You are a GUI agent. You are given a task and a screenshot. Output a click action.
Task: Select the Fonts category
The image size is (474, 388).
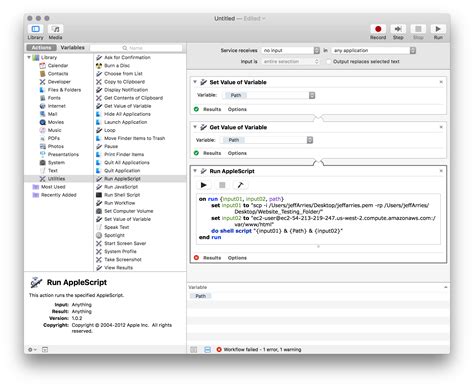pos(54,98)
